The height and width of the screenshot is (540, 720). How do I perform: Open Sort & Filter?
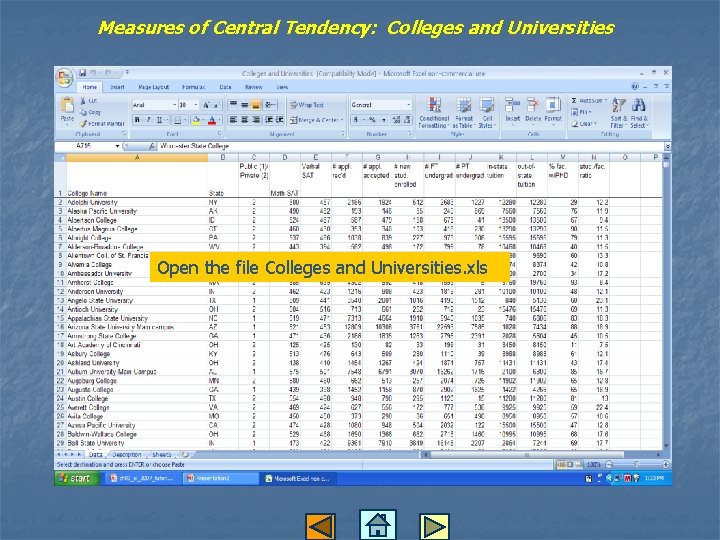(618, 113)
